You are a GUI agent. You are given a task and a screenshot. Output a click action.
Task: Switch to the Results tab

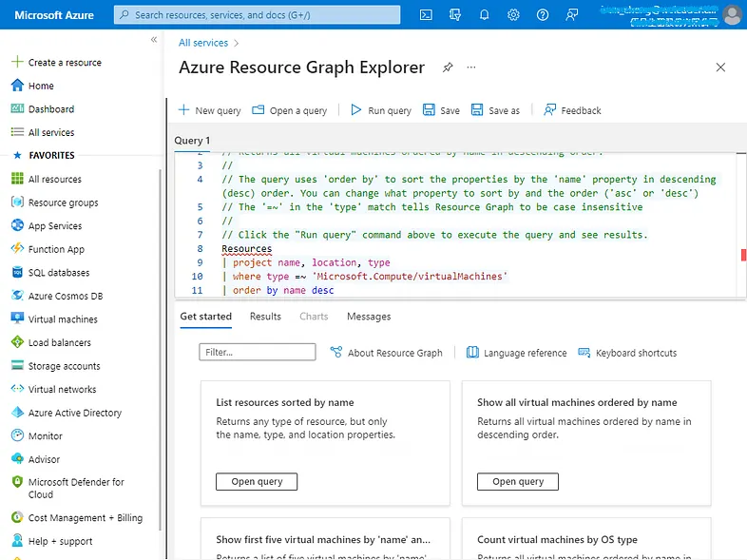coord(265,317)
